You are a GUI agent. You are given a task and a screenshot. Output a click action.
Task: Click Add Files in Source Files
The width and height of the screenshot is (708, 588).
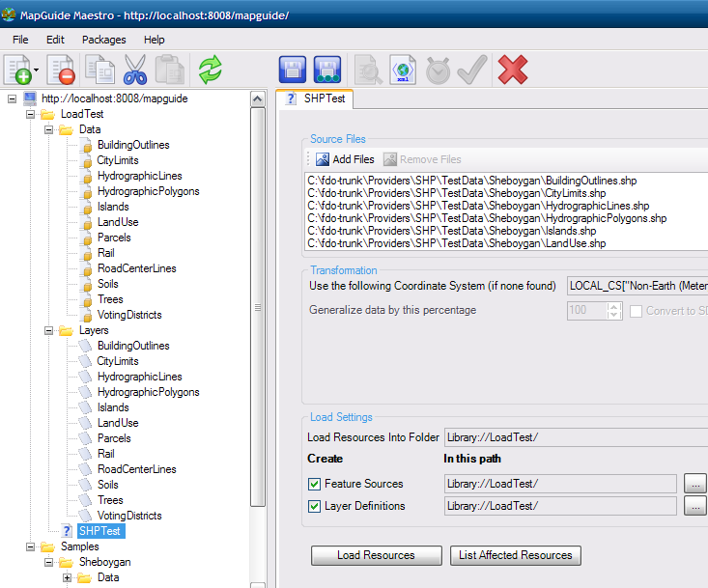pos(345,159)
